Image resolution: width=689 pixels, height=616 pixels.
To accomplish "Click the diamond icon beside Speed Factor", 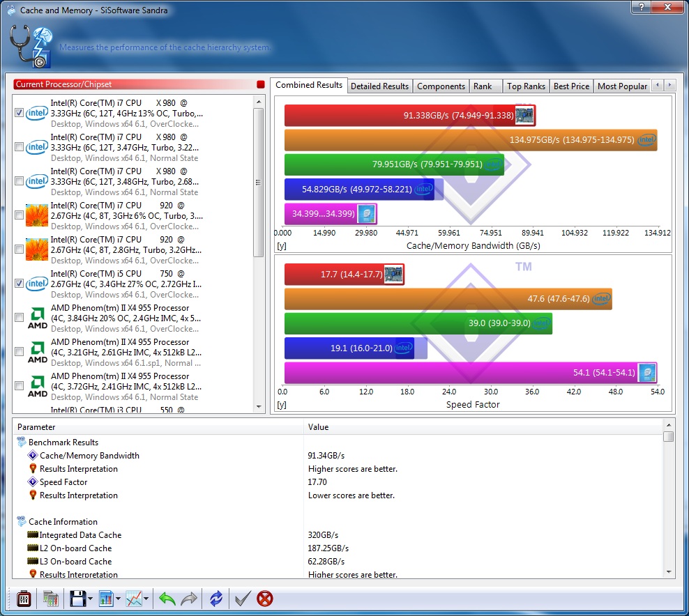I will [x=33, y=482].
